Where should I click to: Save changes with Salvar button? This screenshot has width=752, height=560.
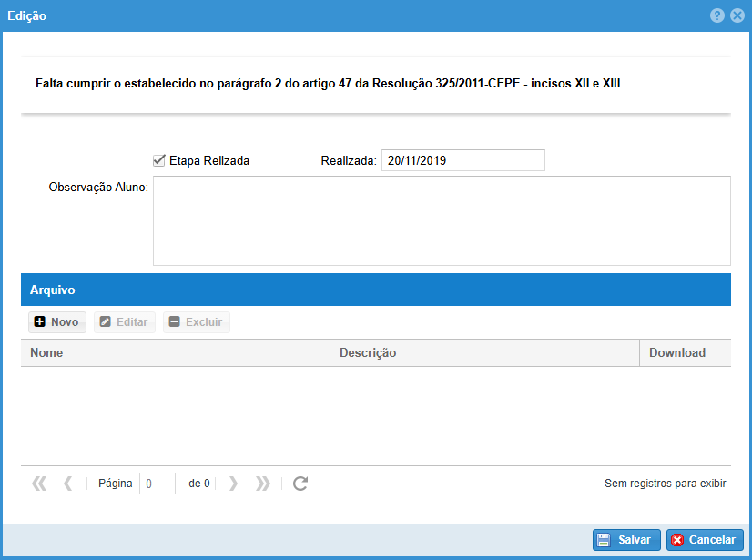(x=626, y=540)
